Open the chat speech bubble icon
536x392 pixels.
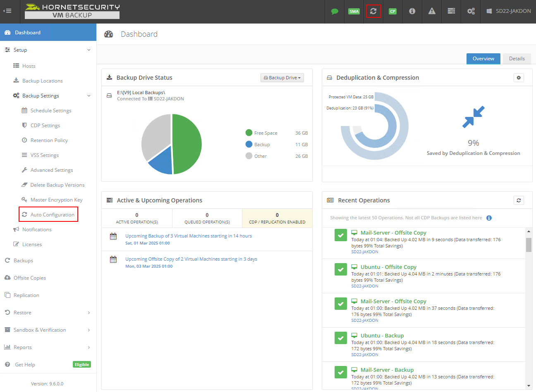coord(335,12)
